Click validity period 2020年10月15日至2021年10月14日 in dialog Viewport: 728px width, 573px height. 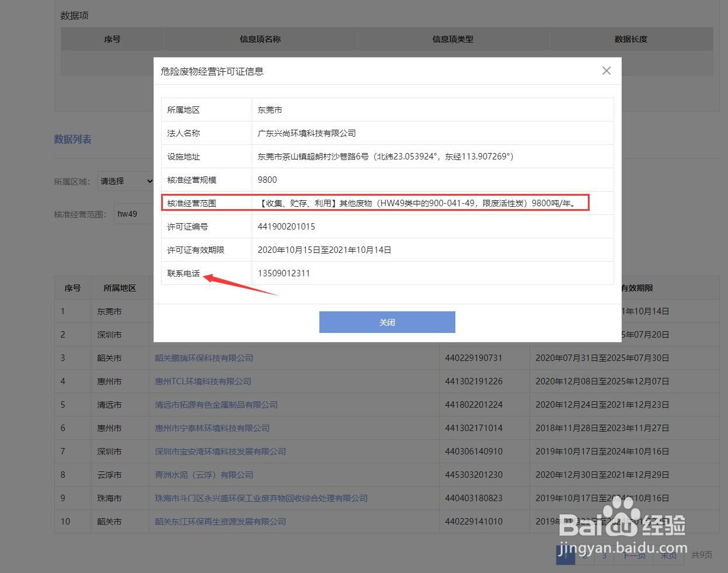coord(324,250)
